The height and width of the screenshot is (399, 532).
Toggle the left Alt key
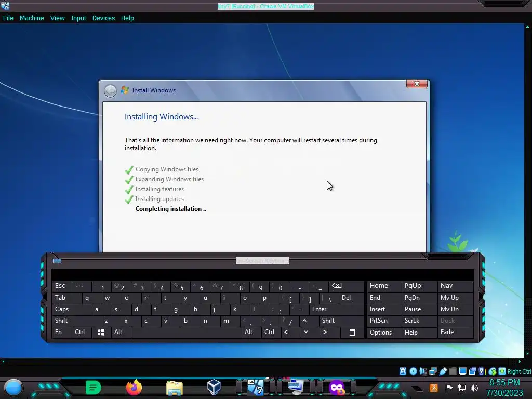pos(121,332)
